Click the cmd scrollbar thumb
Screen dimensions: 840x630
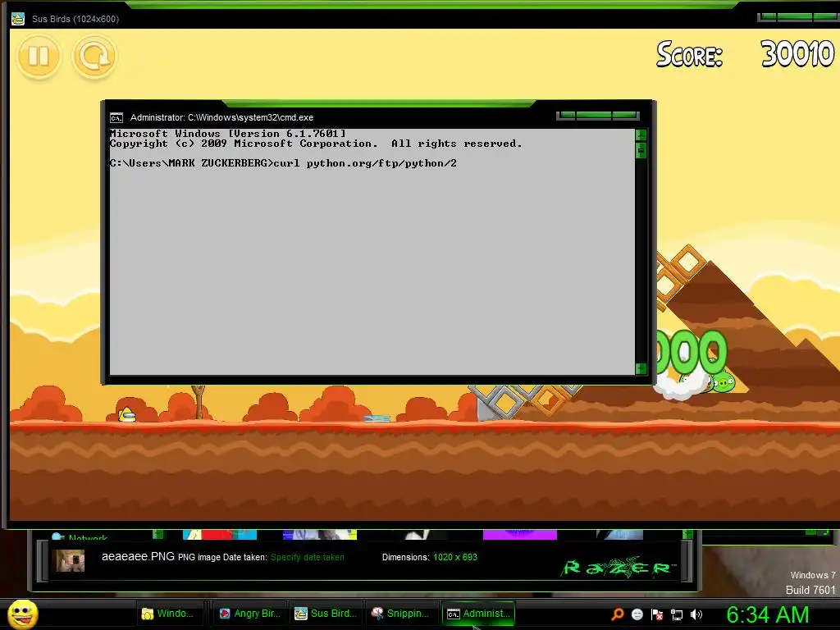point(641,151)
